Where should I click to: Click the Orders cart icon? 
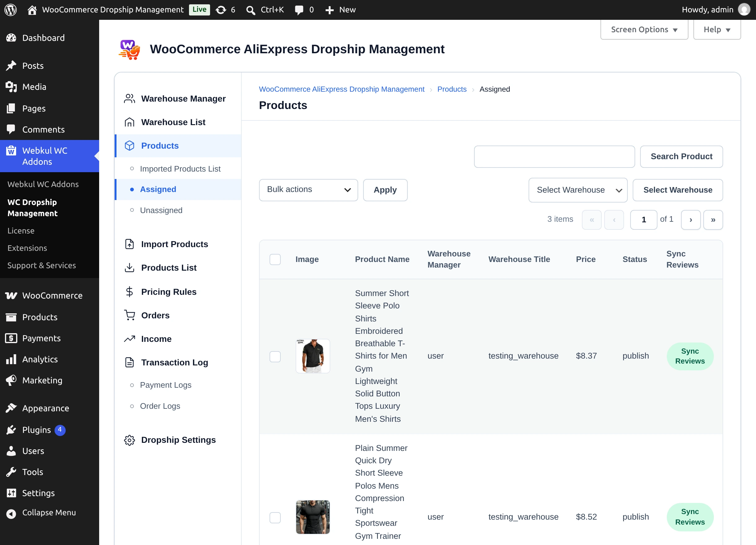point(129,315)
